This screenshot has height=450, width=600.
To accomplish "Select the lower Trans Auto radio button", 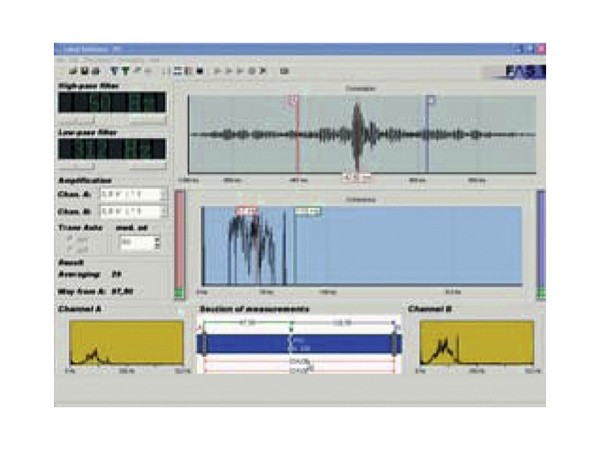I will pyautogui.click(x=69, y=248).
